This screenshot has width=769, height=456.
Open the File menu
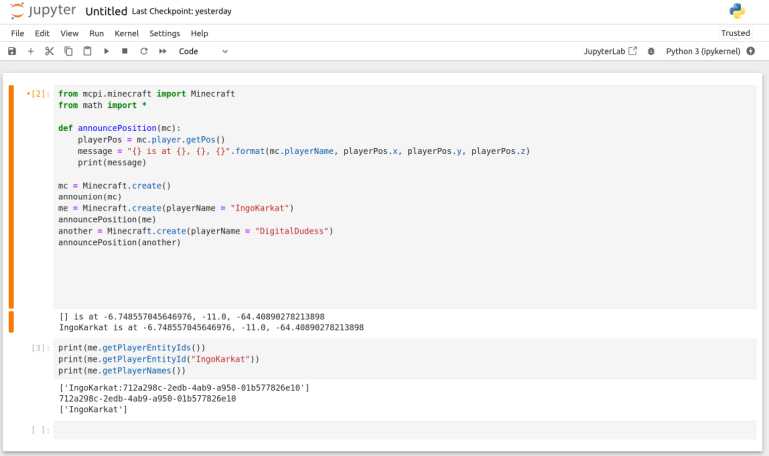tap(17, 33)
